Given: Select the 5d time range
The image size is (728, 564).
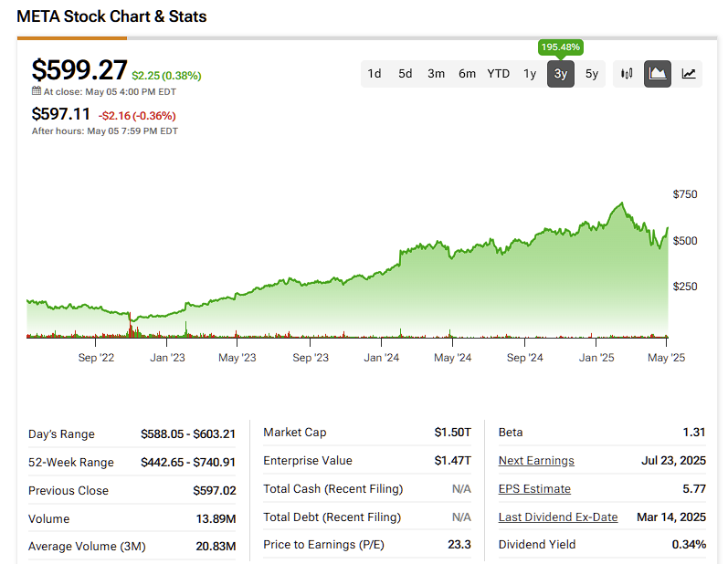Looking at the screenshot, I should [x=405, y=74].
